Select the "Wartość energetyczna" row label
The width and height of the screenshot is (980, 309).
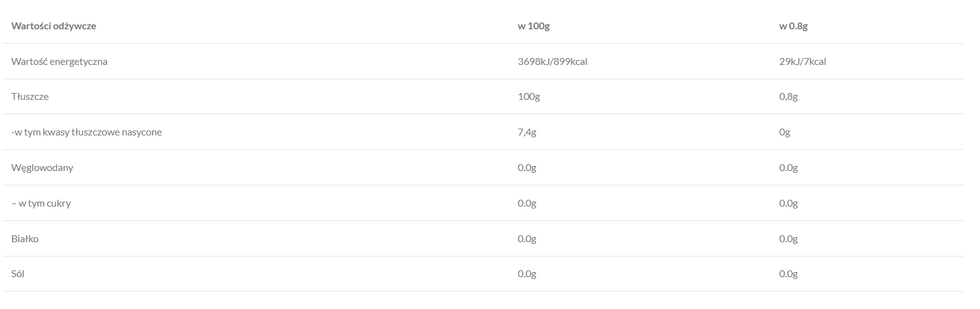(x=59, y=62)
